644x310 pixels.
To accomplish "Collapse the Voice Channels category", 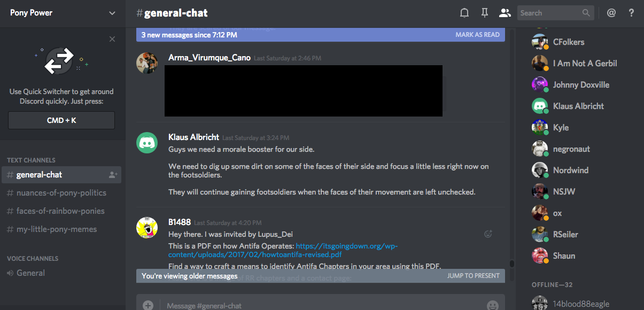I will coord(33,259).
